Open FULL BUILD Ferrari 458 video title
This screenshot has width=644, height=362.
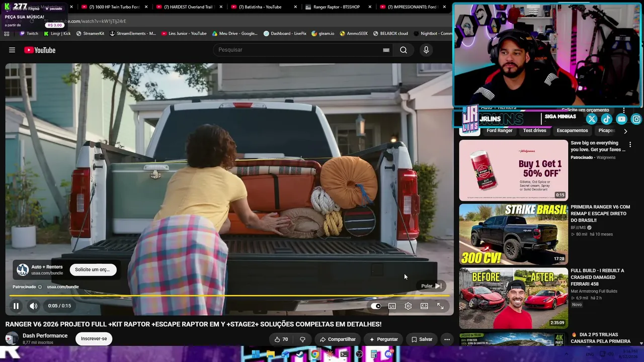(597, 278)
